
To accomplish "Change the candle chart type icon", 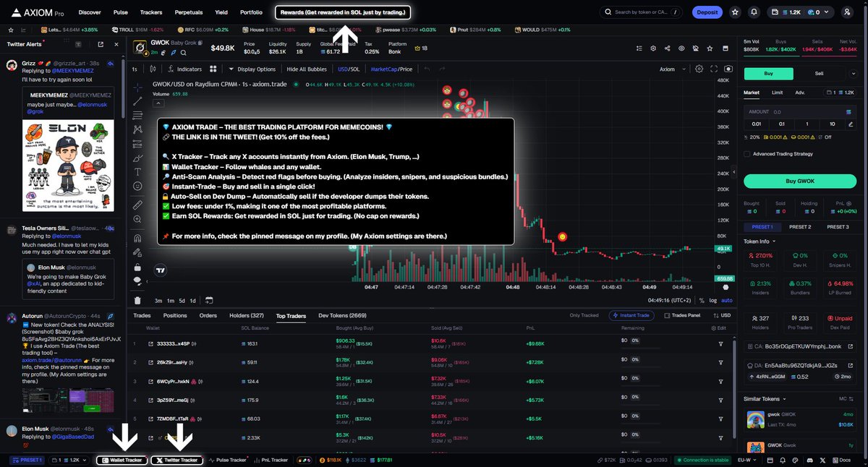I will (x=153, y=69).
